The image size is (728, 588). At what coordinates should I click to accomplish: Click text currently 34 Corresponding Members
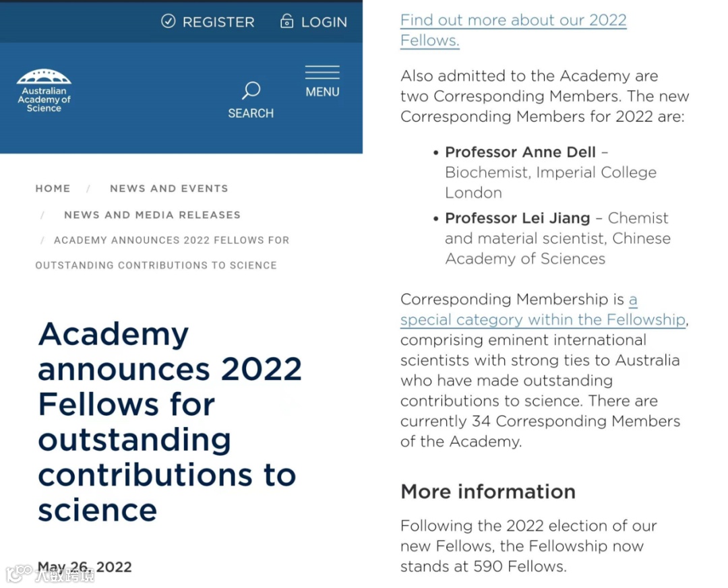540,422
